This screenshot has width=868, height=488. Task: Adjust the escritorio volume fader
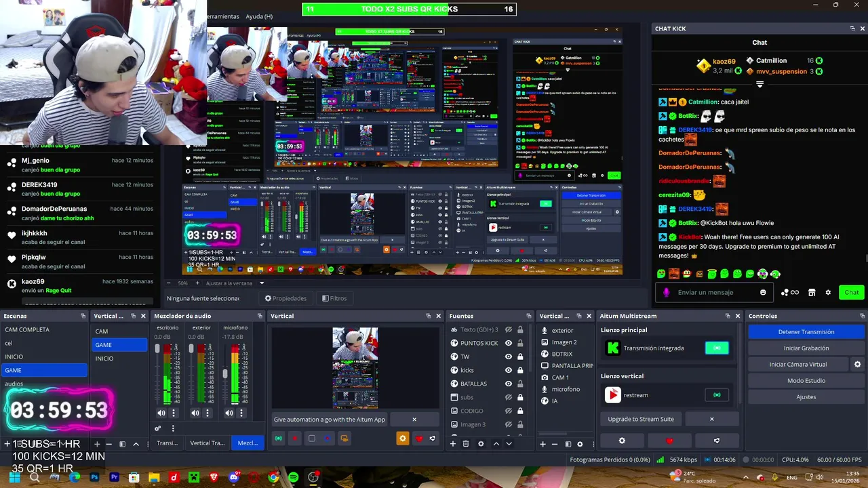pyautogui.click(x=158, y=349)
